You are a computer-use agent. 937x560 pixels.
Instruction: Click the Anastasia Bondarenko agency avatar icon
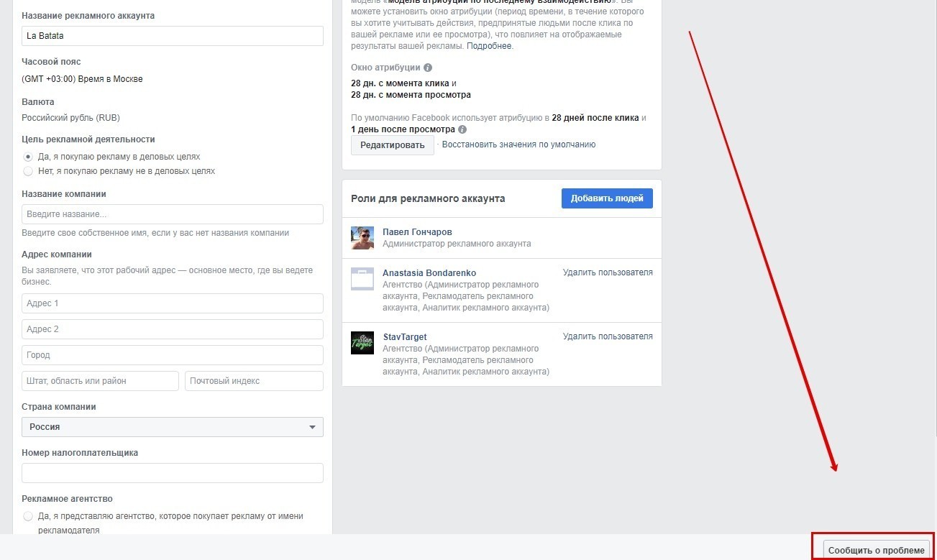(362, 278)
